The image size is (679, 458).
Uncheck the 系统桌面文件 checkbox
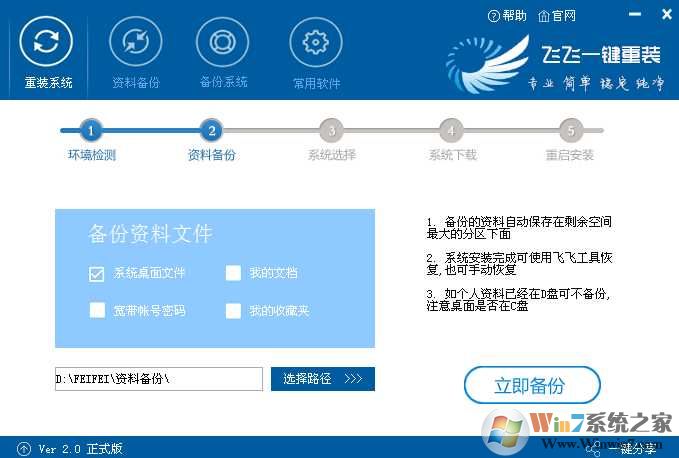[x=97, y=274]
